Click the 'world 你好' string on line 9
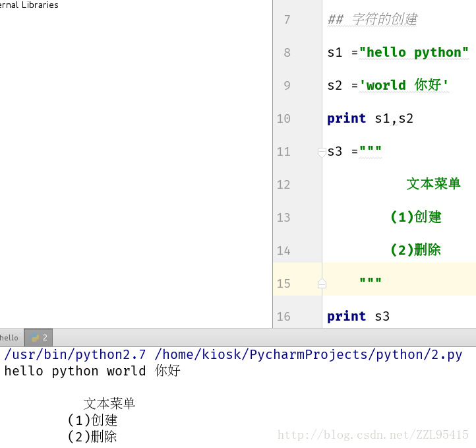The width and height of the screenshot is (476, 448). [403, 84]
